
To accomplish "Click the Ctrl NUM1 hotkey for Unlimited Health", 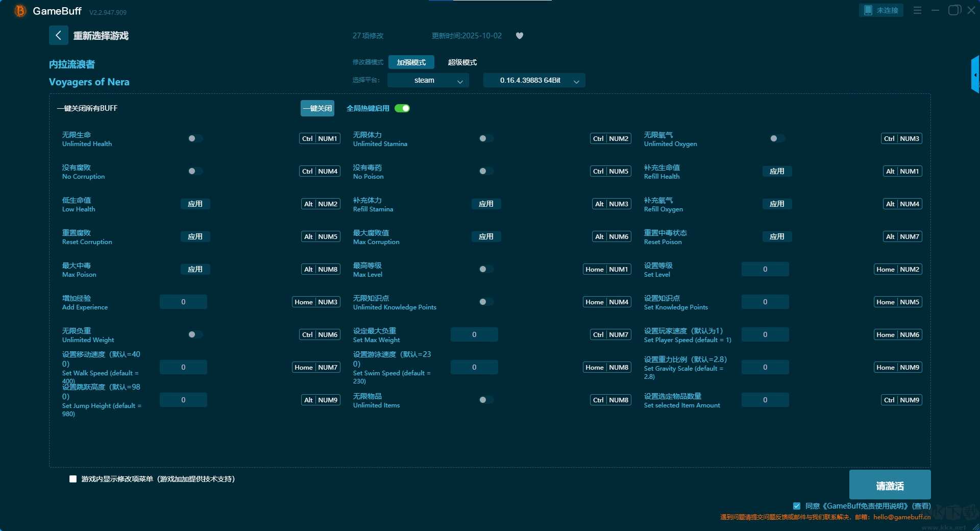I will click(320, 138).
